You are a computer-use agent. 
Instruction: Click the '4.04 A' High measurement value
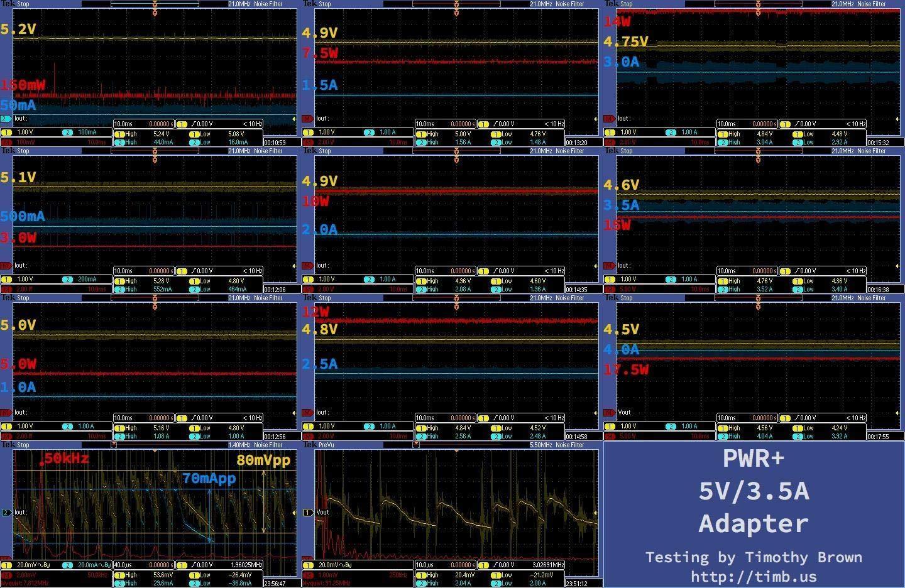(x=765, y=436)
